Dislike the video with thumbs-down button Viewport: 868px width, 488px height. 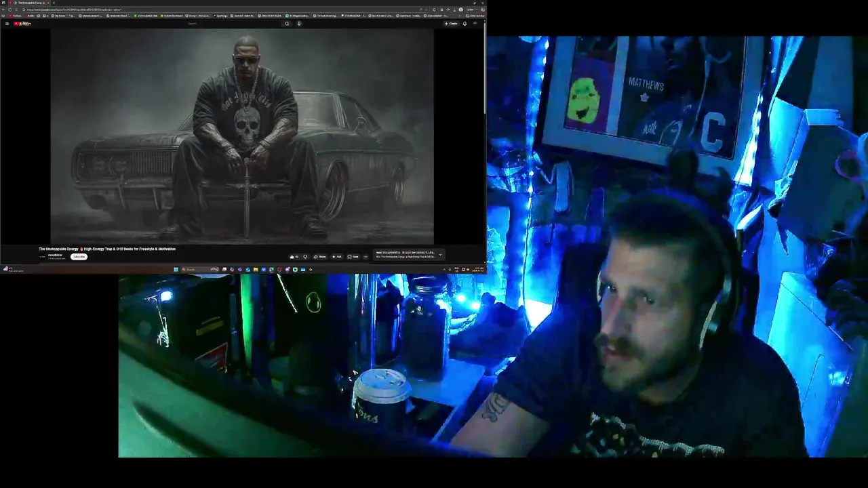click(305, 257)
